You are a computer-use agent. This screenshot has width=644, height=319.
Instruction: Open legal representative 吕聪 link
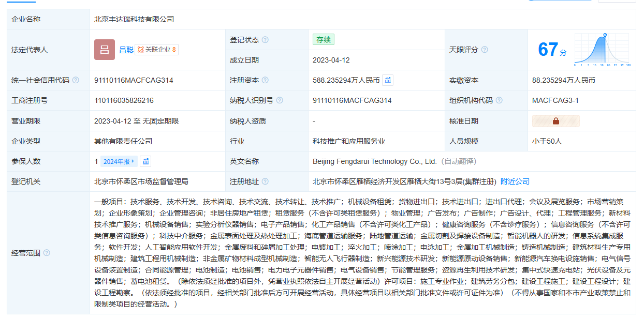coord(126,50)
